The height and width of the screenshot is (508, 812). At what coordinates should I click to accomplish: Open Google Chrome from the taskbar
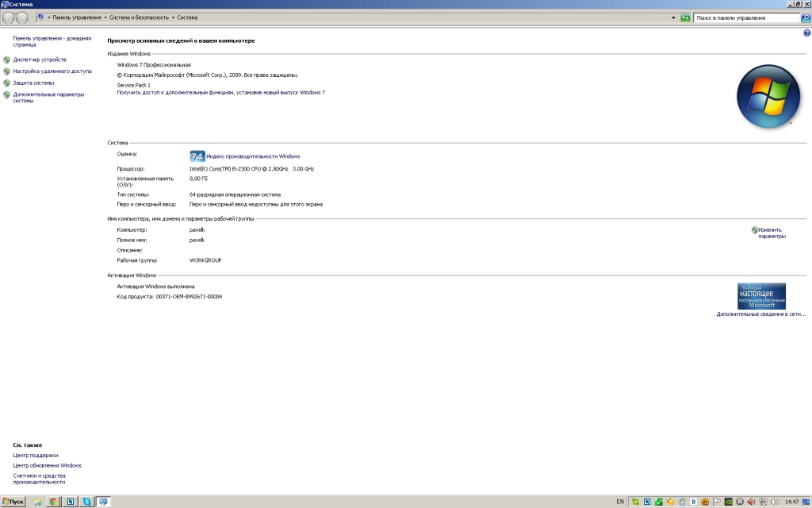53,502
